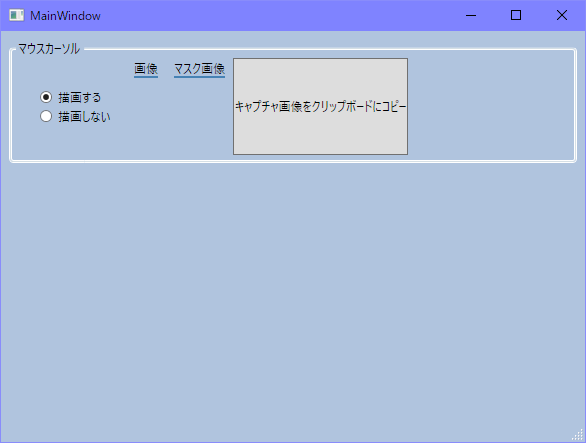Close the MainWindow window
This screenshot has height=443, width=586.
562,15
